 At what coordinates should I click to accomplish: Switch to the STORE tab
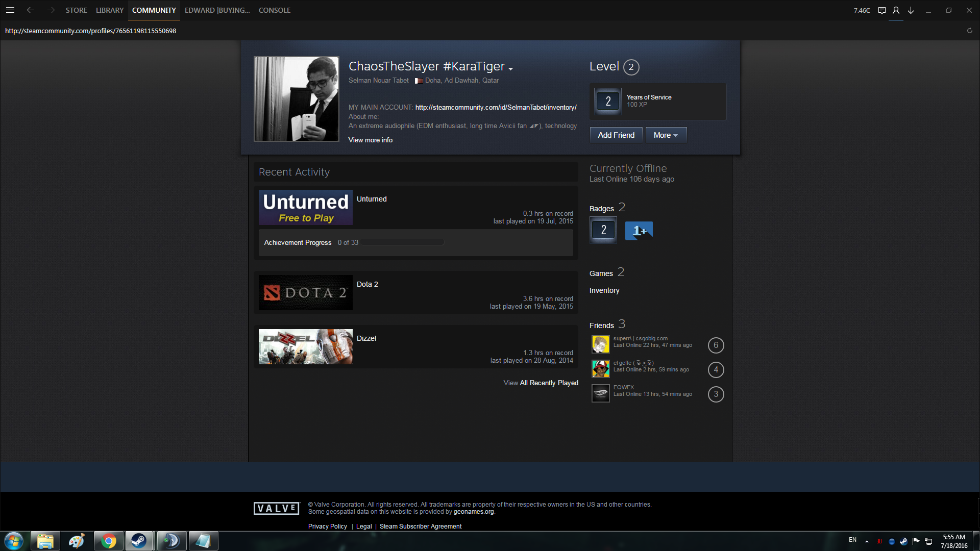76,10
